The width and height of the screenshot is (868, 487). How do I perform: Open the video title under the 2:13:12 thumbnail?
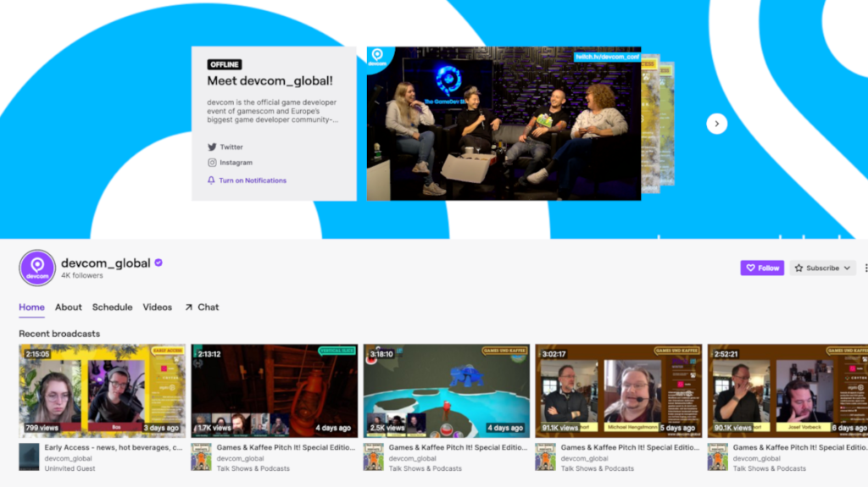coord(287,447)
